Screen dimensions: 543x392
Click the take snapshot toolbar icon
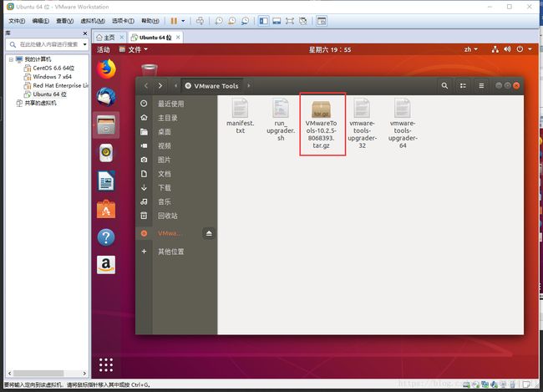[219, 21]
